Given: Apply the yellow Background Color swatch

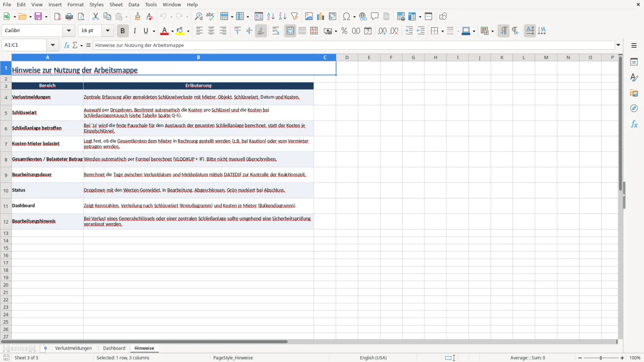Looking at the screenshot, I should [x=180, y=31].
